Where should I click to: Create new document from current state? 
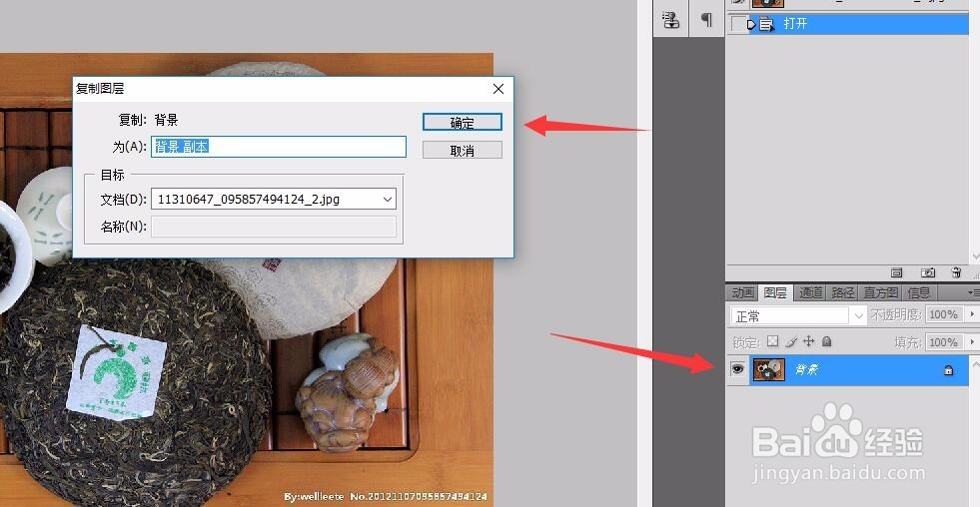pos(896,272)
